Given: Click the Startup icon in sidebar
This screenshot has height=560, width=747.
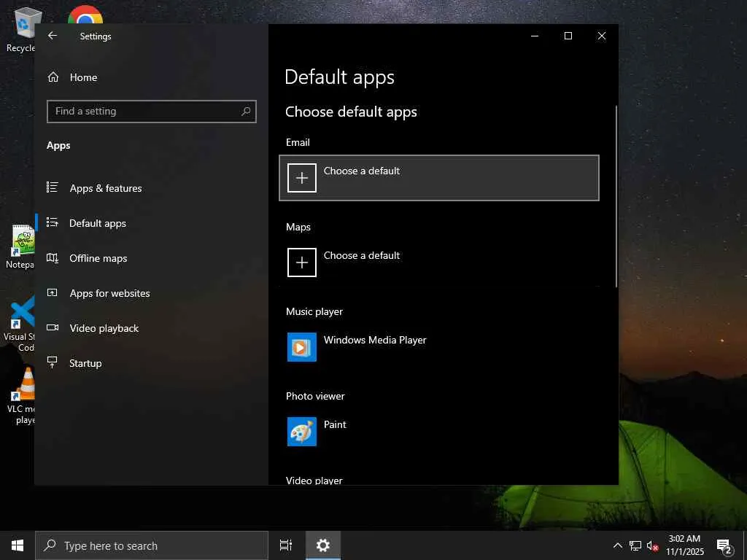Looking at the screenshot, I should pyautogui.click(x=53, y=362).
